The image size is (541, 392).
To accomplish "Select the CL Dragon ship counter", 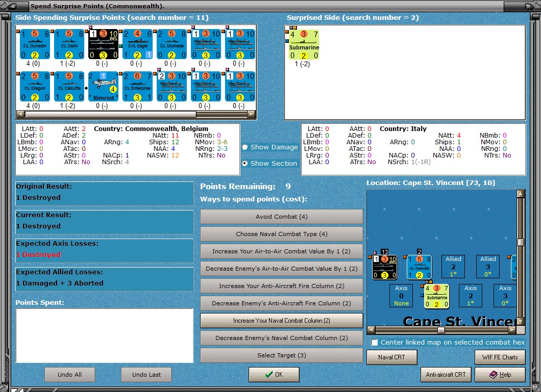I will click(35, 87).
